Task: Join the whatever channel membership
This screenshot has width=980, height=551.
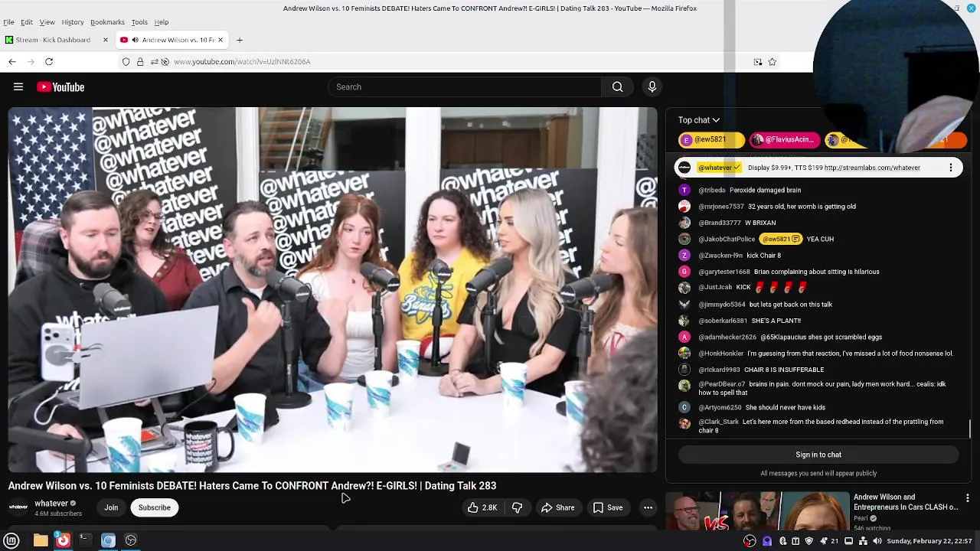Action: pyautogui.click(x=111, y=507)
